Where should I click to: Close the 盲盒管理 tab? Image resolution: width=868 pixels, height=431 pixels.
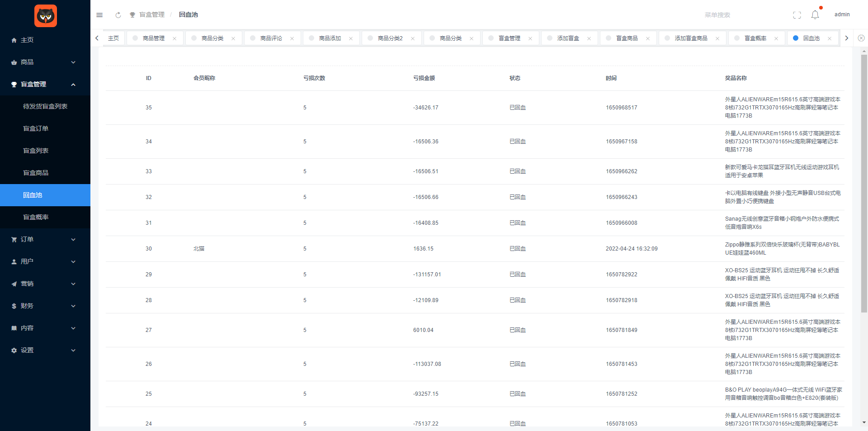(x=530, y=38)
